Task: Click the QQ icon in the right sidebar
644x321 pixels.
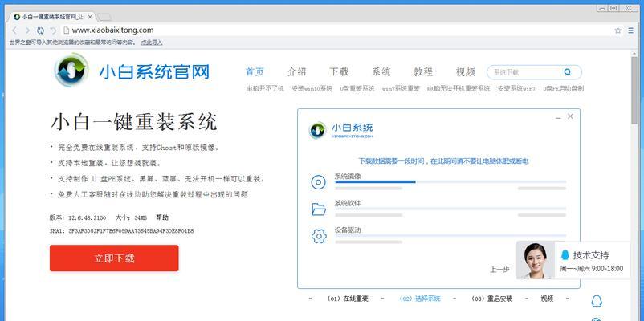Action: click(597, 301)
